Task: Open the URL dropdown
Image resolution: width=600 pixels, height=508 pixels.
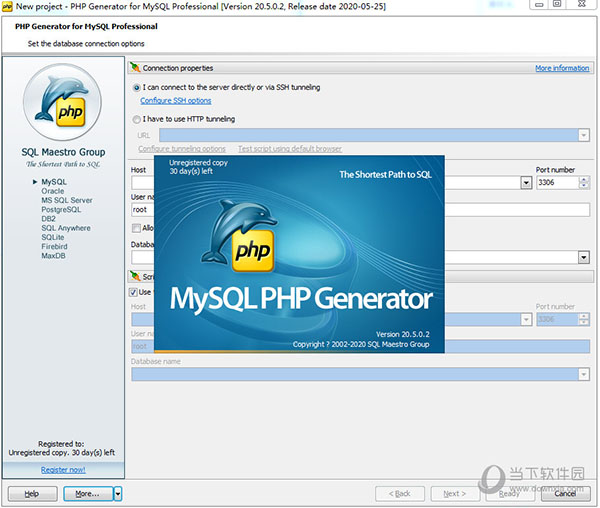Action: pyautogui.click(x=584, y=135)
